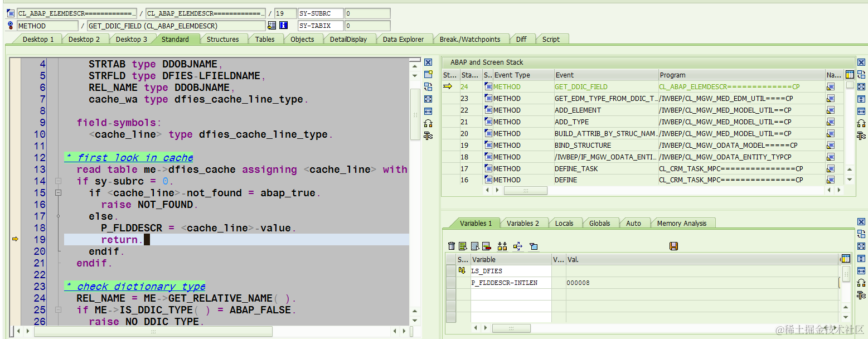868x339 pixels.
Task: Open the Diff tab
Action: [x=521, y=39]
